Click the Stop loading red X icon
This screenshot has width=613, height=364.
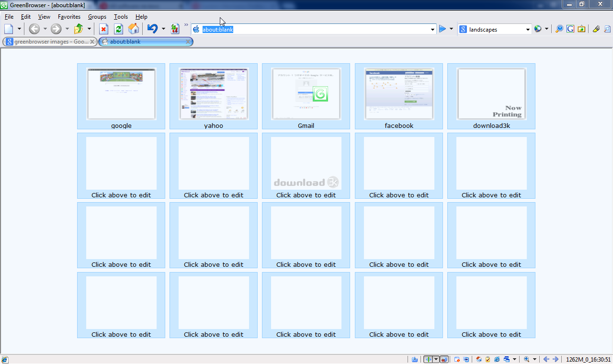pos(103,29)
